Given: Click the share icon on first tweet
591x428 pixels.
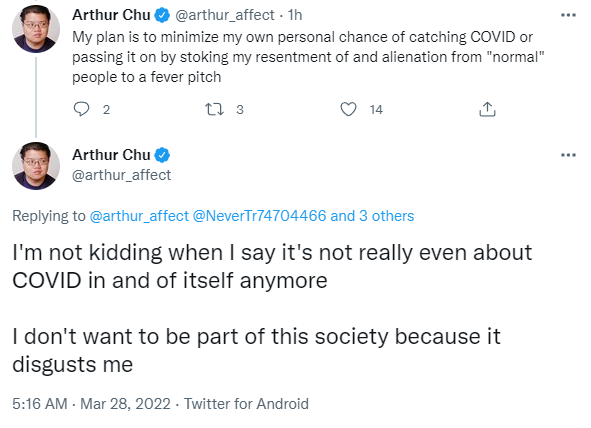Looking at the screenshot, I should (x=487, y=109).
